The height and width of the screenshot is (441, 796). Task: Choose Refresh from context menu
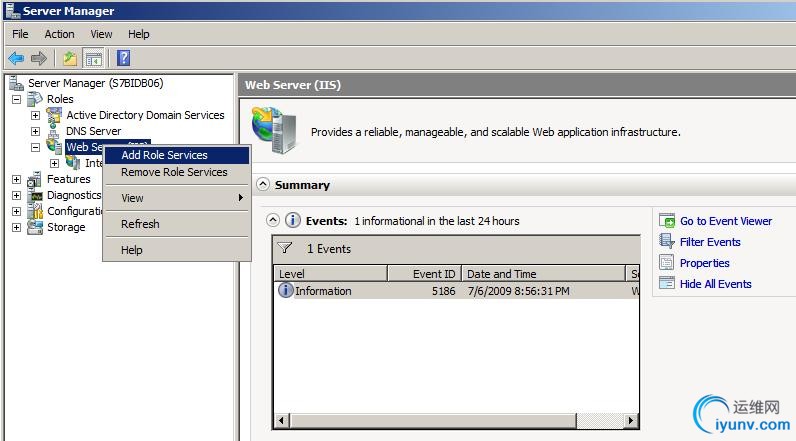pos(177,224)
